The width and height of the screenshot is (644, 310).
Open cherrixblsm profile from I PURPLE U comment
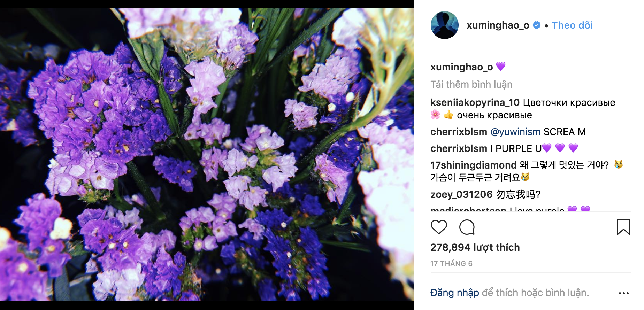click(x=459, y=148)
